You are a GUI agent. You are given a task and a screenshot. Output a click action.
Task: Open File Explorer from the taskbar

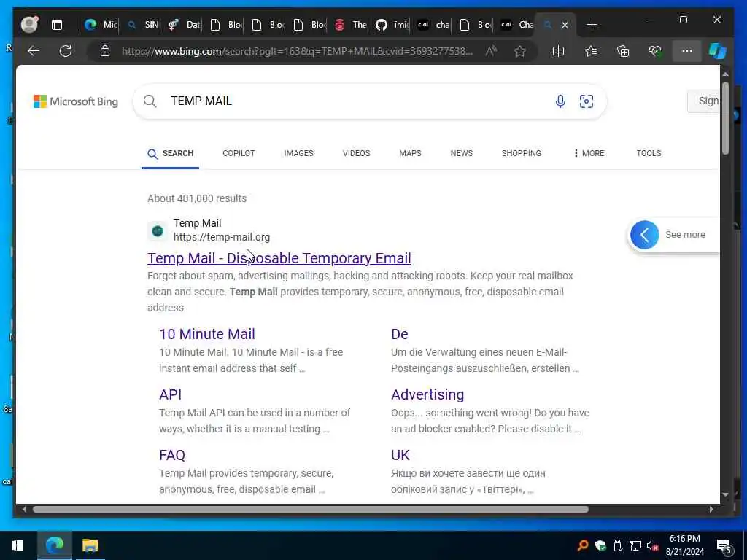tap(90, 545)
